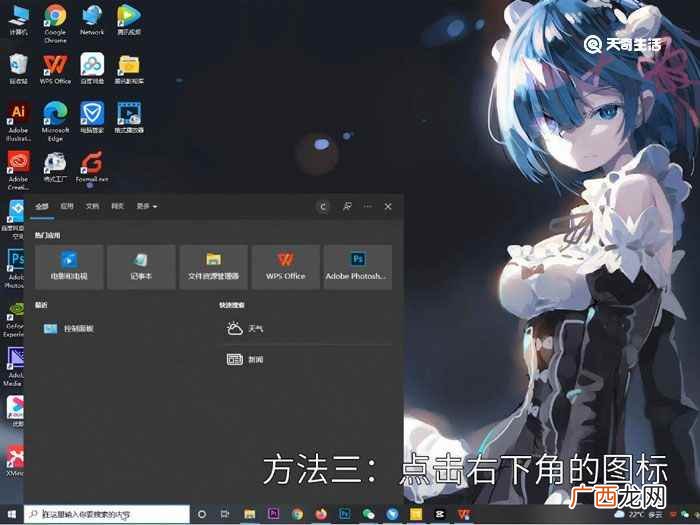Viewport: 700px width, 525px height.
Task: Click the circular C account icon
Action: point(323,207)
